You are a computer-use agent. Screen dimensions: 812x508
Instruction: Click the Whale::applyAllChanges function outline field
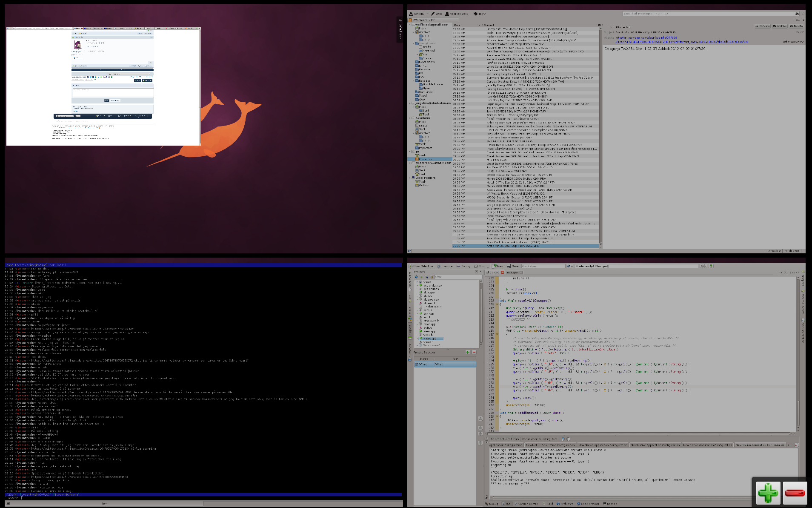click(x=636, y=266)
